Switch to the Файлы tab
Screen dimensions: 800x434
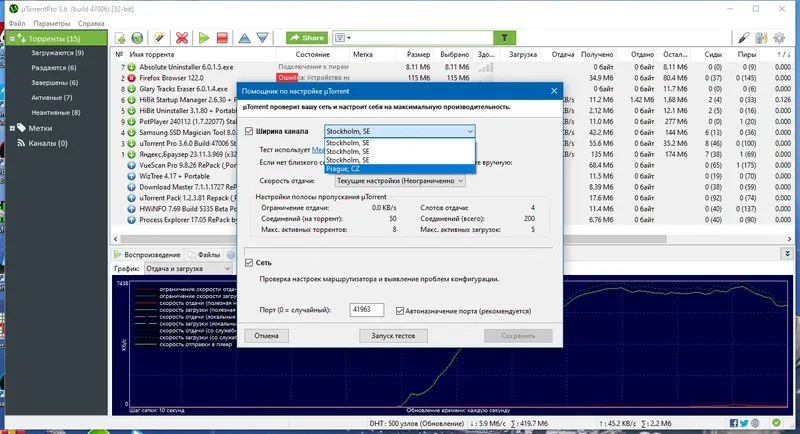tap(204, 254)
